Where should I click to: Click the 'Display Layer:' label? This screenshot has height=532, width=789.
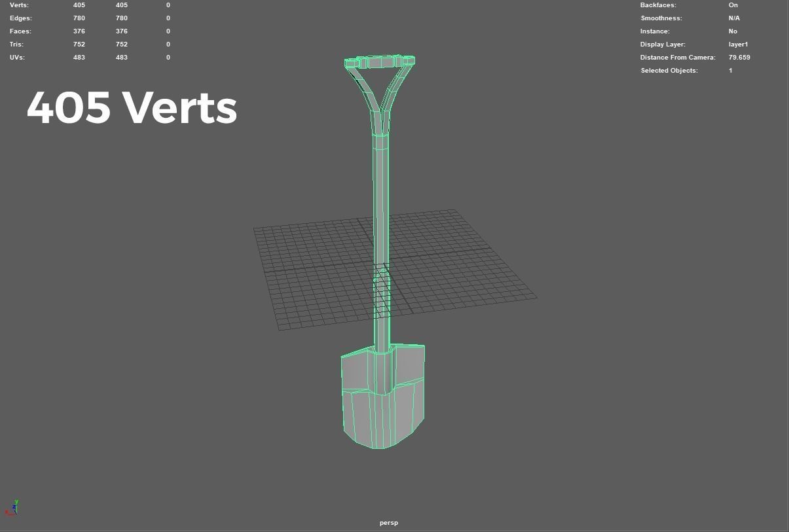663,44
